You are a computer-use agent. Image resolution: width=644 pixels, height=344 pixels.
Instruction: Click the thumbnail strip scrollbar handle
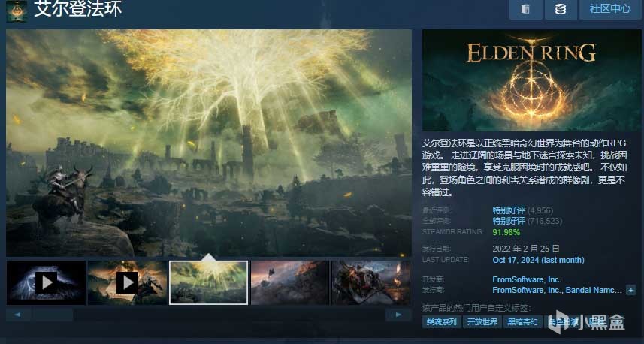[53, 315]
